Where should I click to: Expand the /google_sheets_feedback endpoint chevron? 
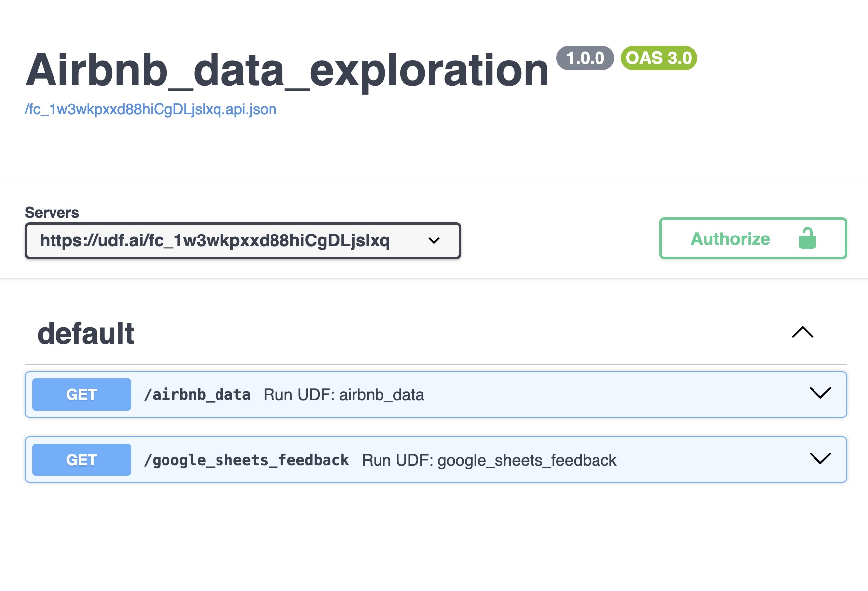point(820,459)
